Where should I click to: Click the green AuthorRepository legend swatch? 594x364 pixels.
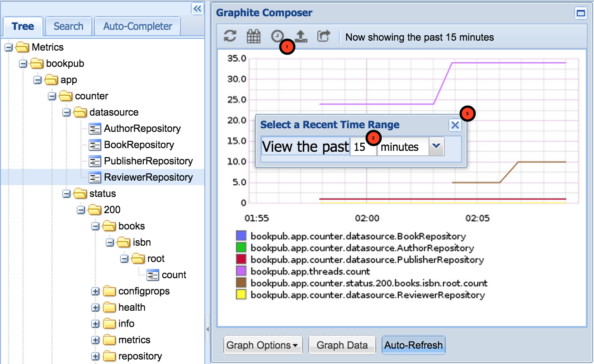point(241,248)
